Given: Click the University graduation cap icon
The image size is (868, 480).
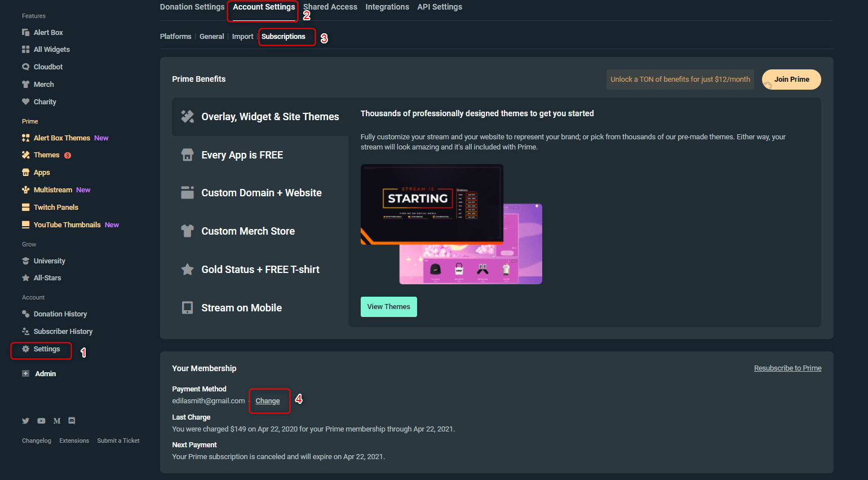Looking at the screenshot, I should pyautogui.click(x=25, y=261).
